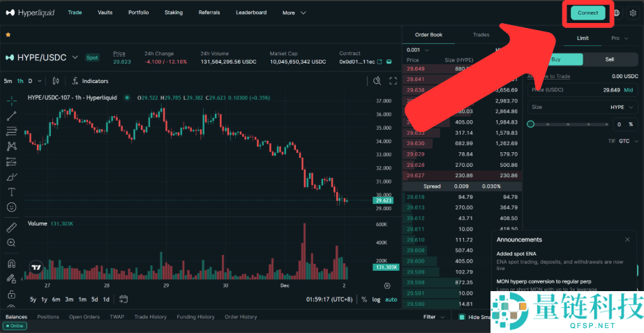The image size is (644, 333).
Task: Open the emoji icons tool
Action: tap(11, 207)
